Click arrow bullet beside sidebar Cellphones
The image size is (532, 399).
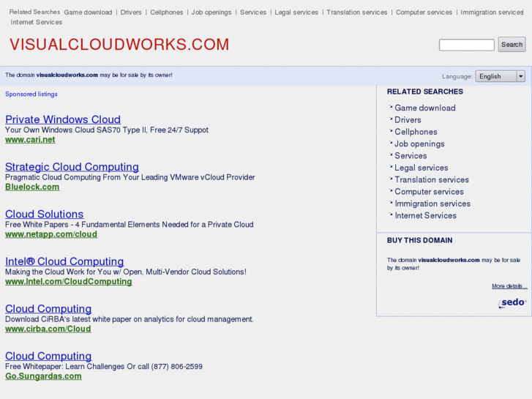[391, 130]
